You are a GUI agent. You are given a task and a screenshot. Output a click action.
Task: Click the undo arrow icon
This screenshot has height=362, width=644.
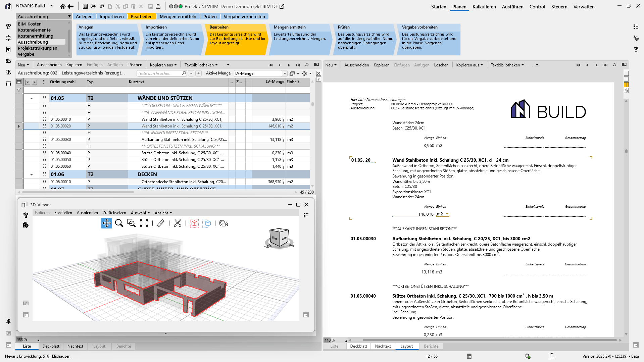tap(102, 6)
